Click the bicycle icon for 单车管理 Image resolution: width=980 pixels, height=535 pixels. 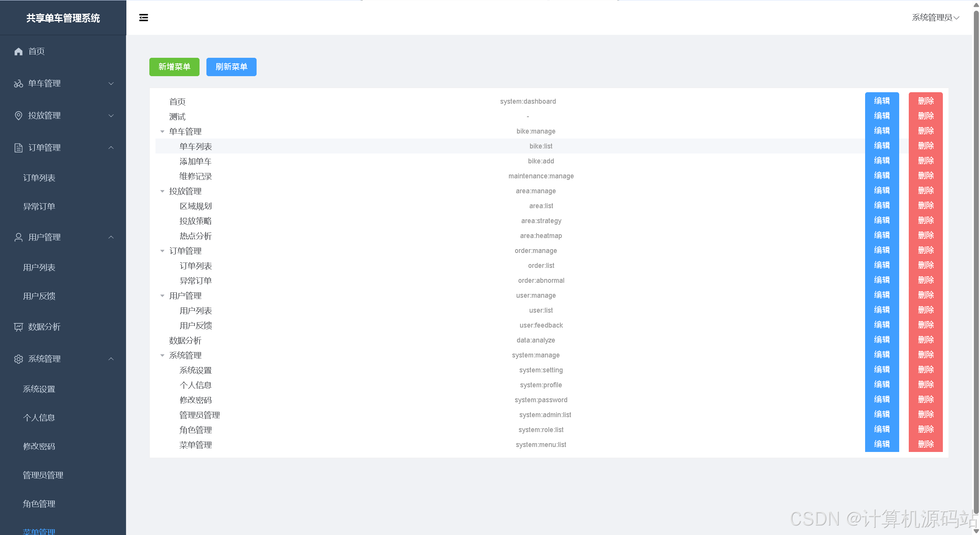pos(18,83)
